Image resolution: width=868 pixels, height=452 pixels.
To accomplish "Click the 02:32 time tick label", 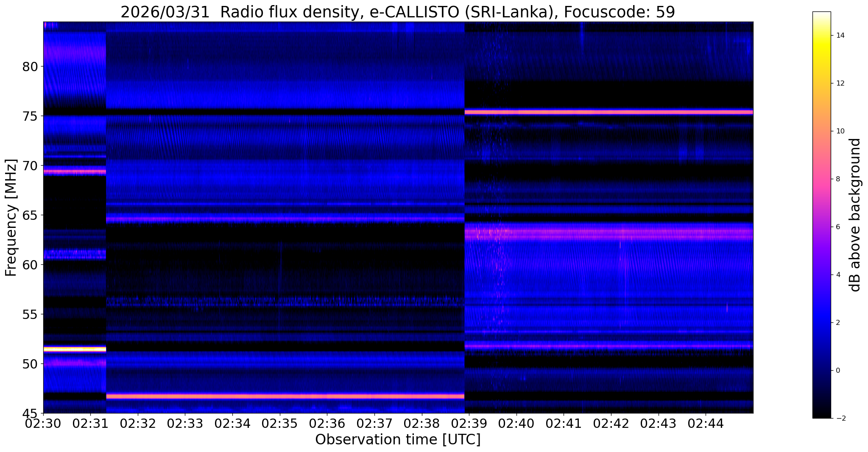I will (x=137, y=423).
